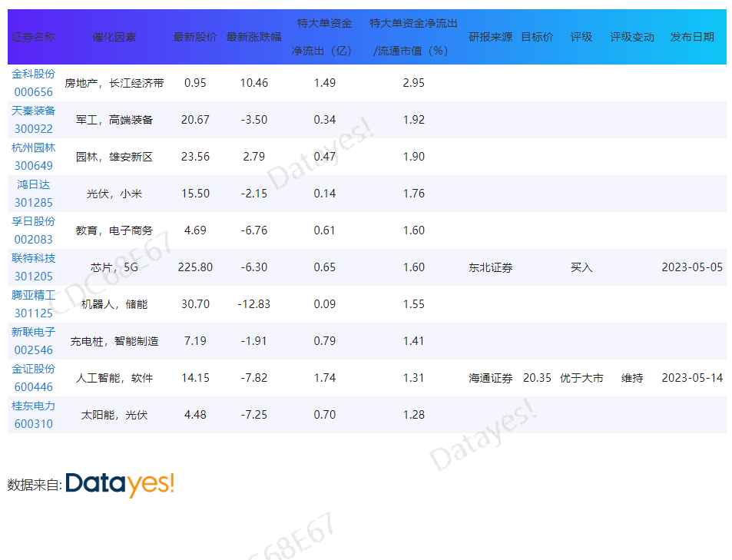Image resolution: width=732 pixels, height=560 pixels.
Task: Click the stock price 4.48
Action: click(195, 415)
